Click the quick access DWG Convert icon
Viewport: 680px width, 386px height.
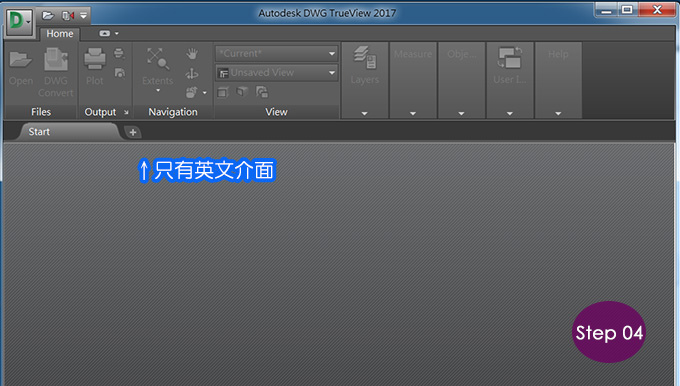tap(68, 16)
